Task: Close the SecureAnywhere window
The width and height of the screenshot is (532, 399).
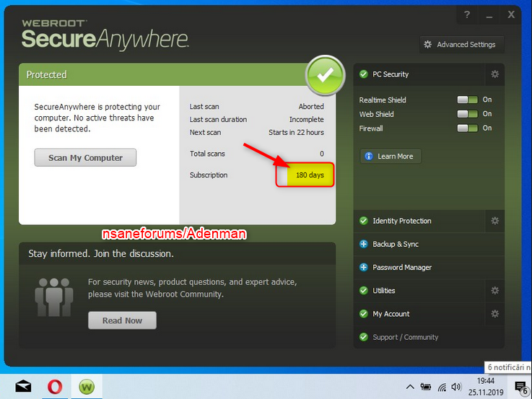Action: click(x=511, y=14)
